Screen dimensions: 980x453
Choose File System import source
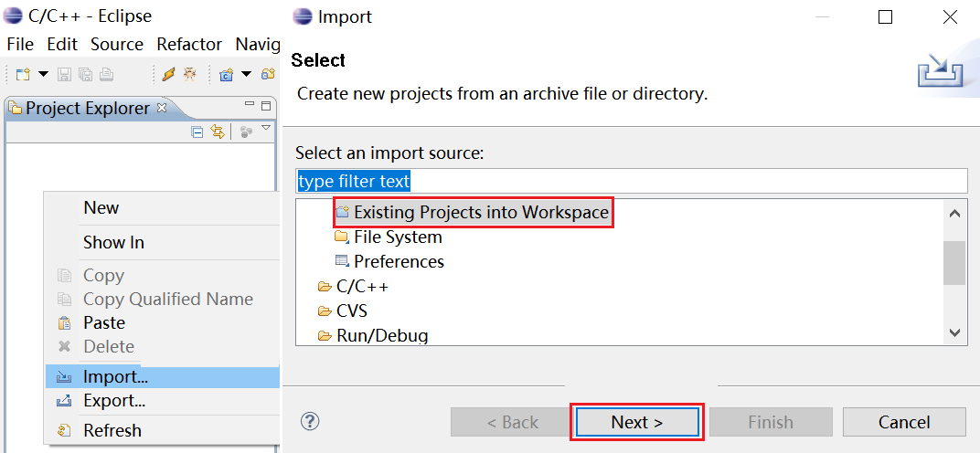[398, 237]
